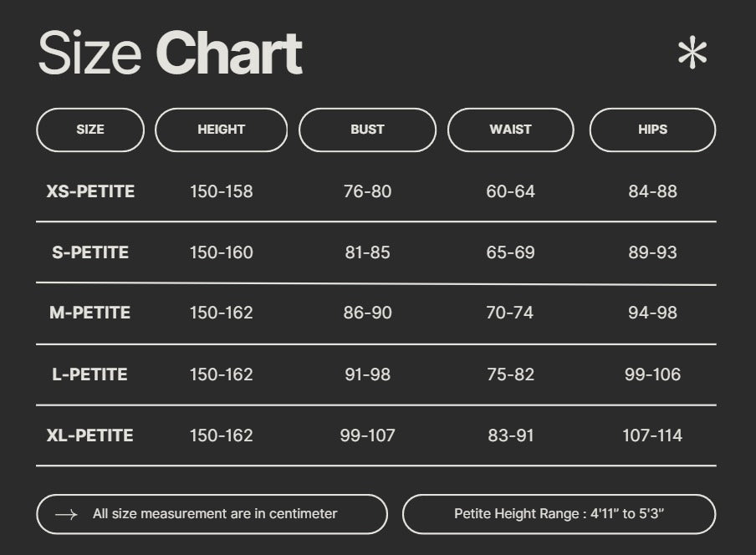Viewport: 756px width, 555px height.
Task: Click the HIPS column header
Action: pyautogui.click(x=652, y=130)
